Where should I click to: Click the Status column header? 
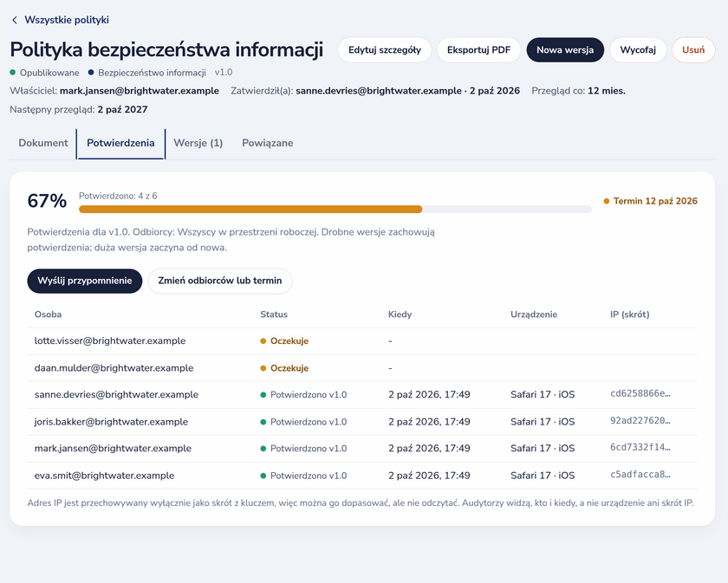pos(274,314)
